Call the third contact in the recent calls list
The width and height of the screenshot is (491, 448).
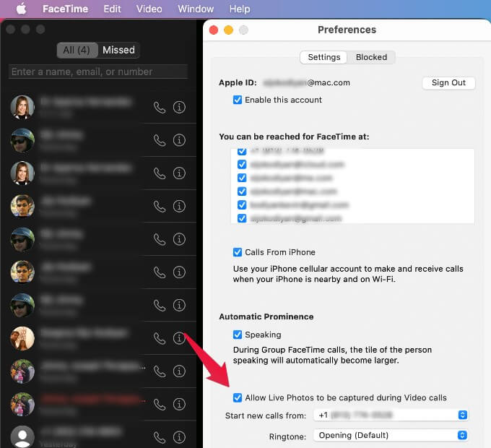(x=160, y=173)
